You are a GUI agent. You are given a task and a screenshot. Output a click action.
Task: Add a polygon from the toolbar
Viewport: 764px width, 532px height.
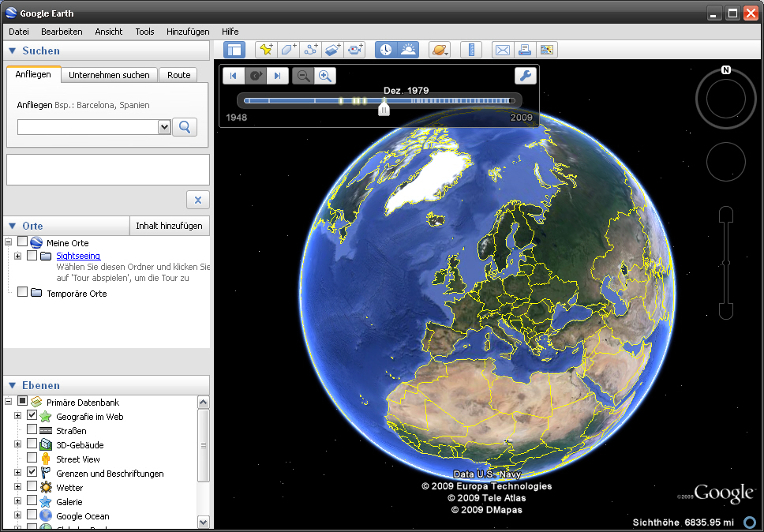(x=288, y=50)
